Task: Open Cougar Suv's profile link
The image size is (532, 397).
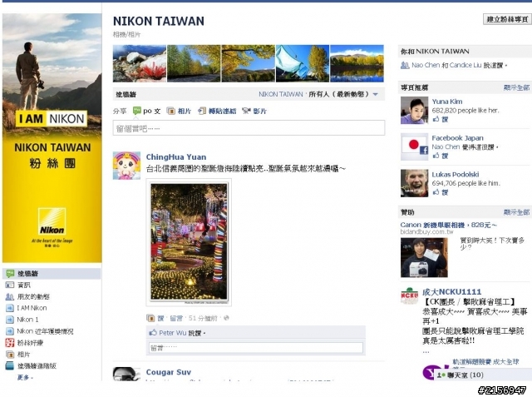Action: click(x=168, y=372)
